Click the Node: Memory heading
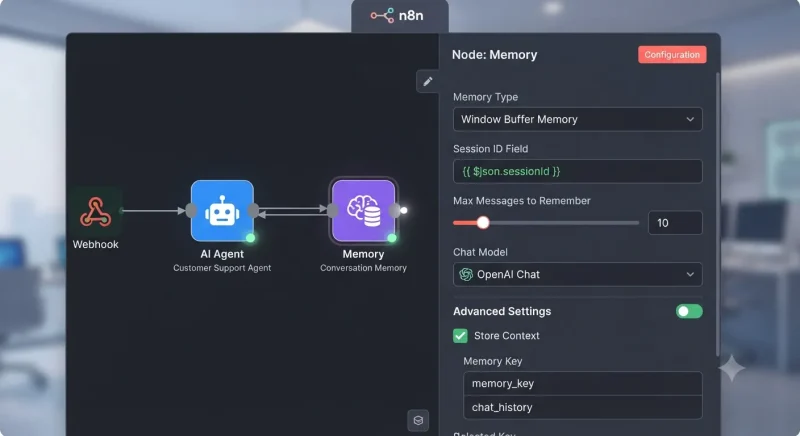This screenshot has width=800, height=436. [x=494, y=55]
